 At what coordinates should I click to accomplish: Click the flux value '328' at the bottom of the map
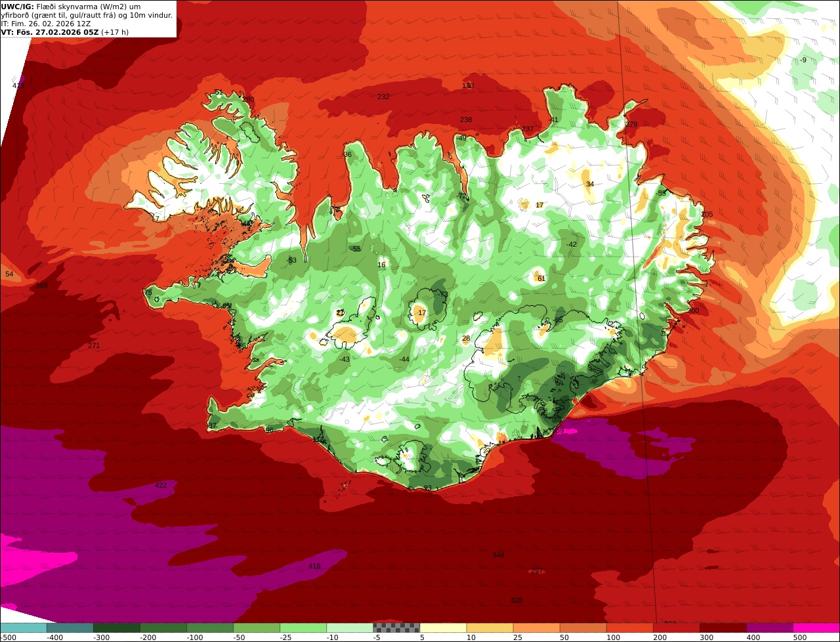516,601
